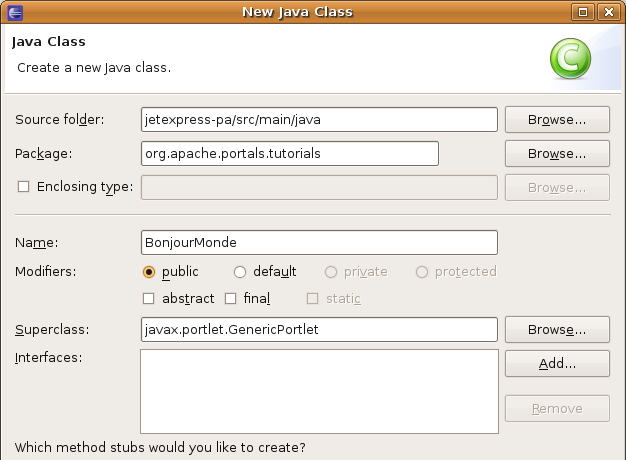Tick the abstract checkbox
The image size is (626, 460).
pyautogui.click(x=149, y=299)
